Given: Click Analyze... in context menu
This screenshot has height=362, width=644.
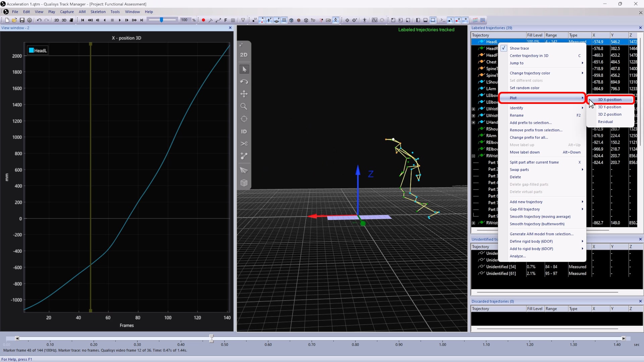Looking at the screenshot, I should [x=518, y=256].
